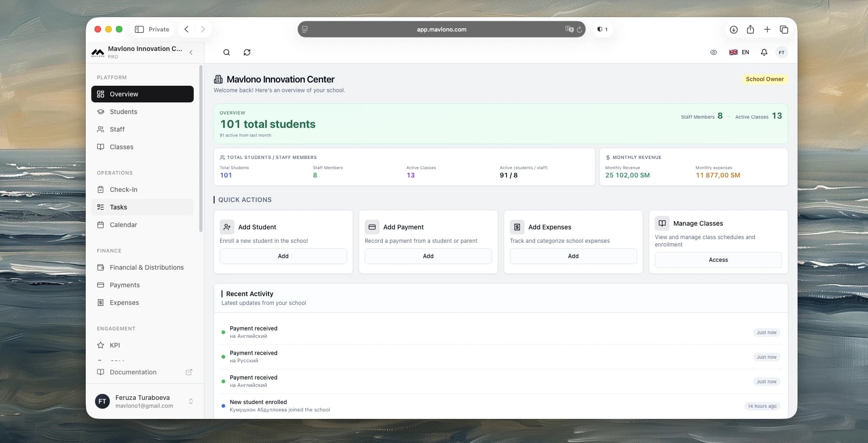This screenshot has width=868, height=443.
Task: Open the Calendar section from the sidebar
Action: 123,225
